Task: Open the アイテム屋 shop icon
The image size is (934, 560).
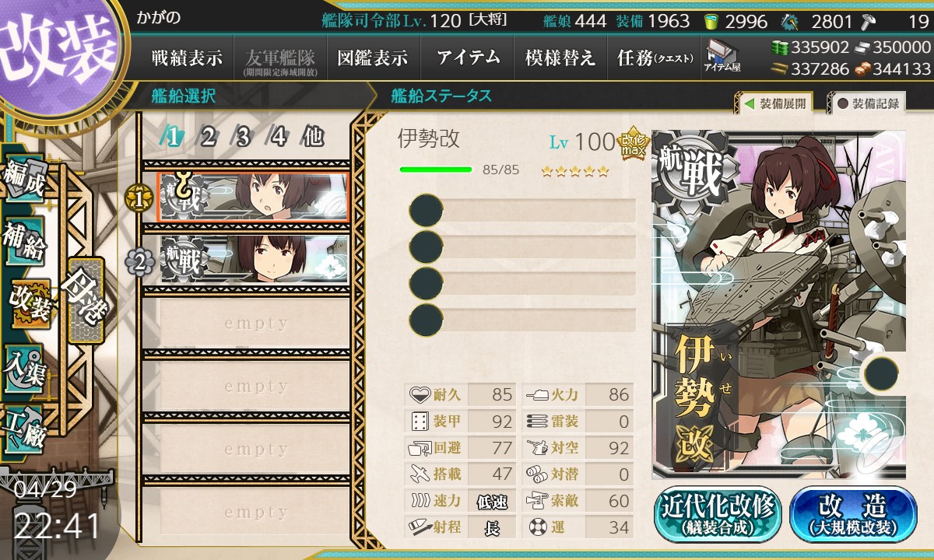Action: point(723,57)
